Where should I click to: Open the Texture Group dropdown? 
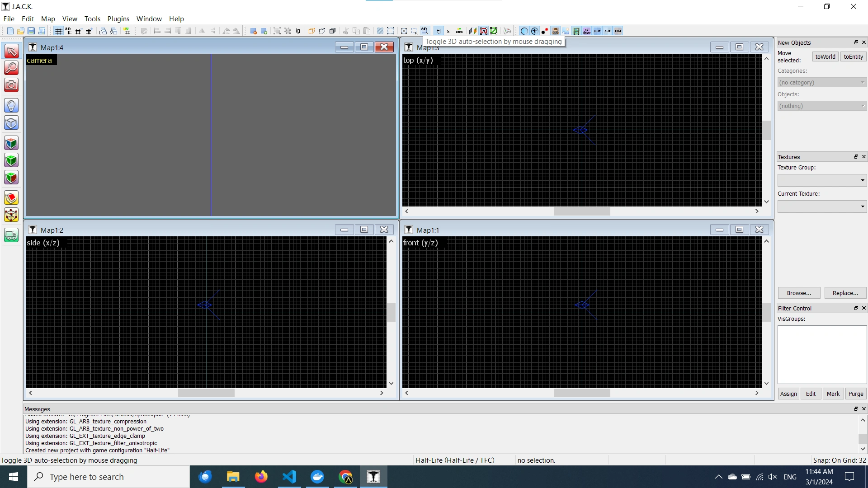coord(822,180)
